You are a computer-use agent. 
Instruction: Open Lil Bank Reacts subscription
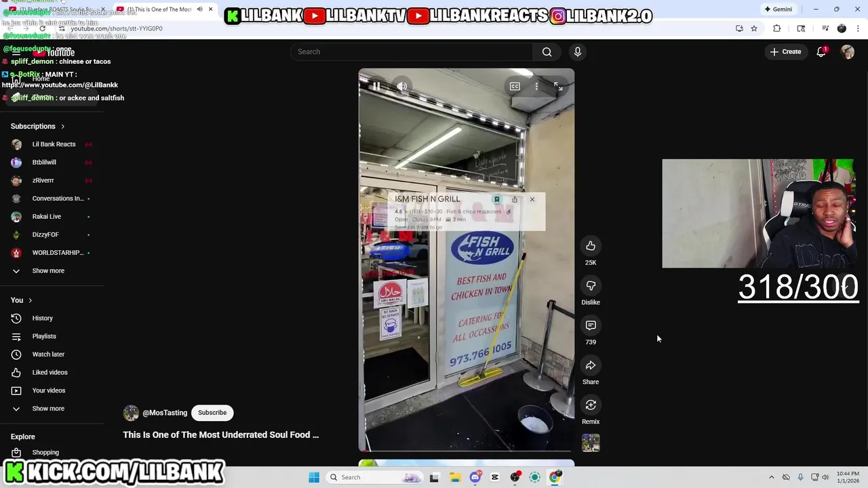52,144
